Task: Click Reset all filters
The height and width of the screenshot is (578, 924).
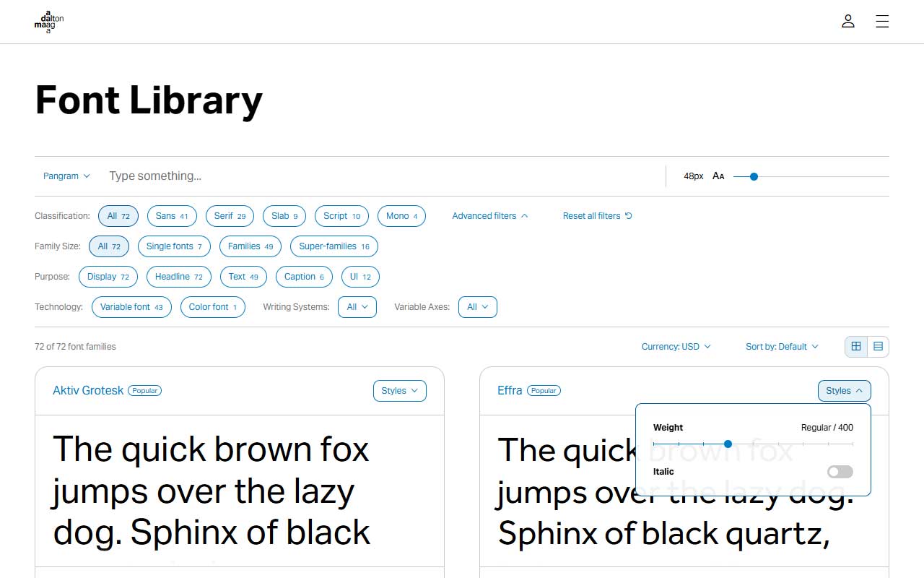Action: [592, 215]
